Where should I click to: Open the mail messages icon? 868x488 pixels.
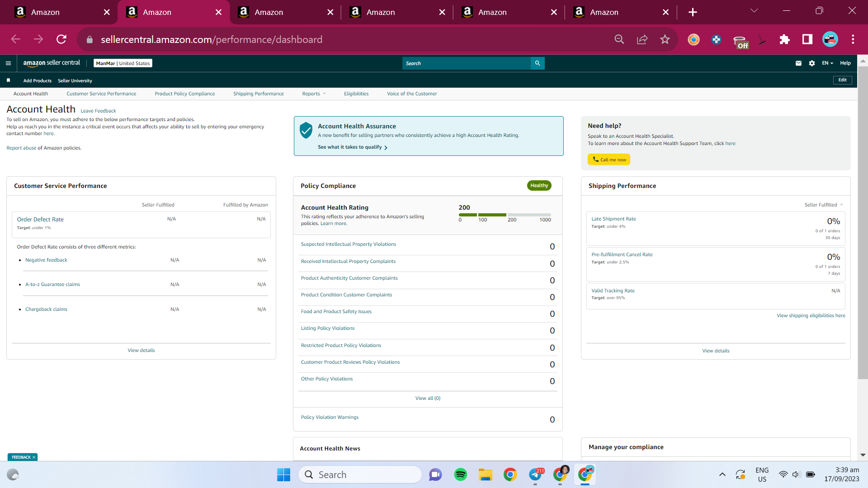point(798,63)
